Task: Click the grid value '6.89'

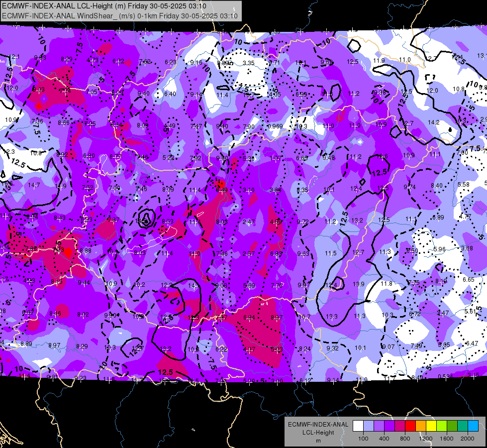Action: click(438, 218)
